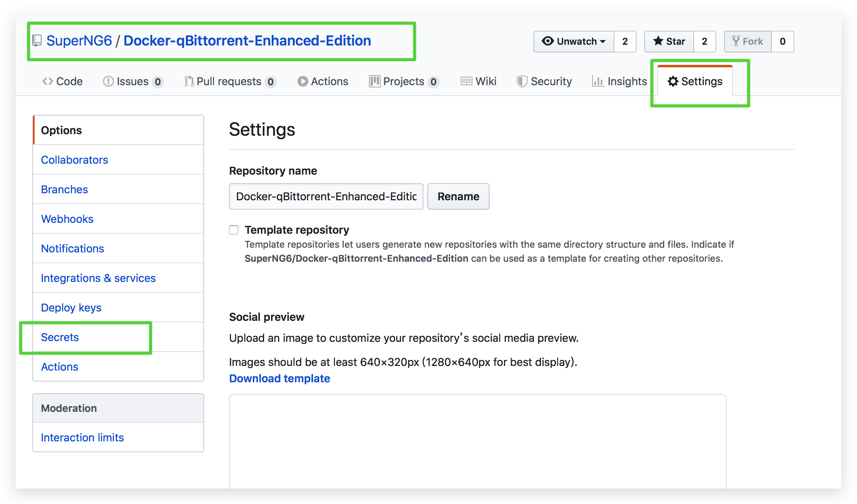Enable the Template repository checkbox

tap(234, 230)
